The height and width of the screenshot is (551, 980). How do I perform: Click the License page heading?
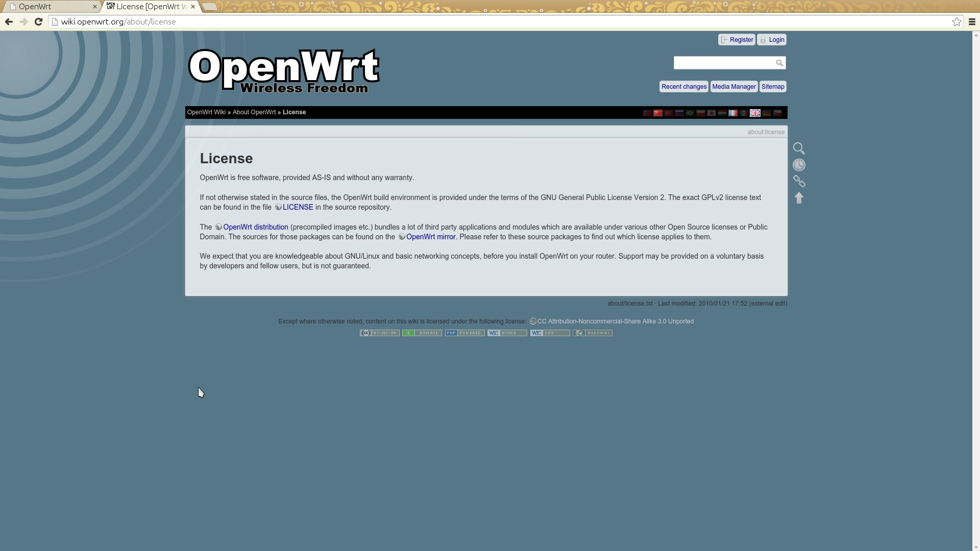click(x=226, y=158)
